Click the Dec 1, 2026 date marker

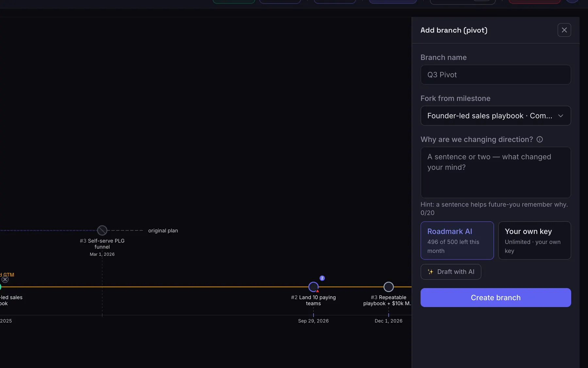(x=388, y=321)
